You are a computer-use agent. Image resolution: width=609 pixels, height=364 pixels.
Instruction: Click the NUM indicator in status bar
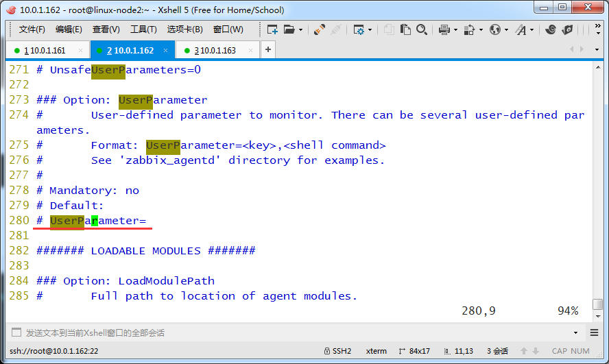(x=580, y=351)
